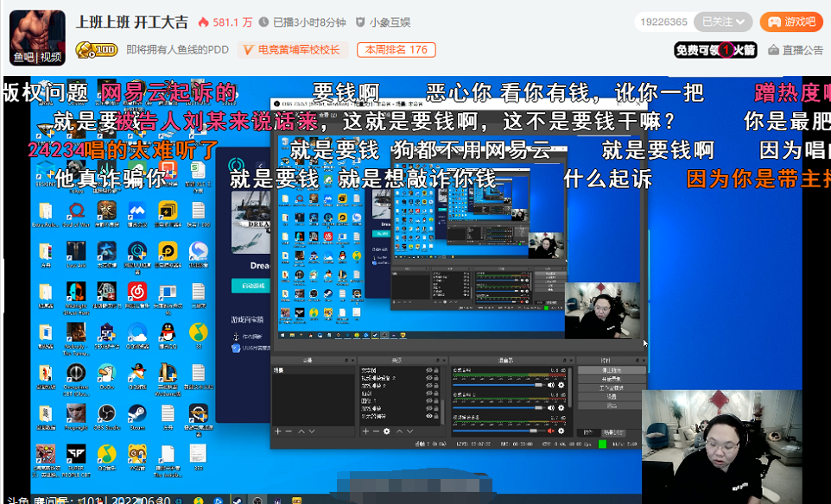Click streamer webcam overlay thumbnail
The image size is (831, 504).
click(x=720, y=446)
